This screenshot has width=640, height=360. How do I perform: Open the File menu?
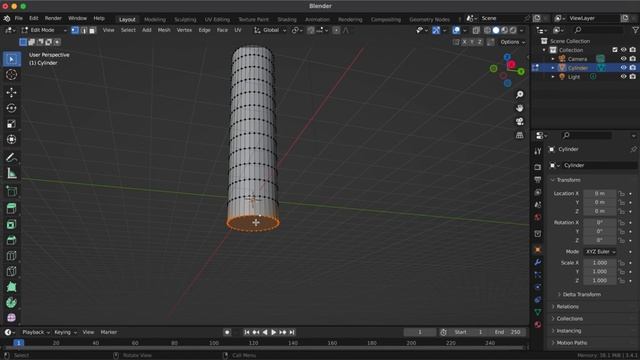click(x=19, y=18)
